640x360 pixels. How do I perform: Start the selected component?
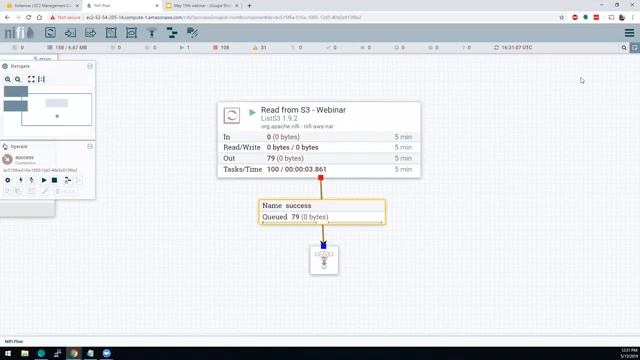[44, 180]
